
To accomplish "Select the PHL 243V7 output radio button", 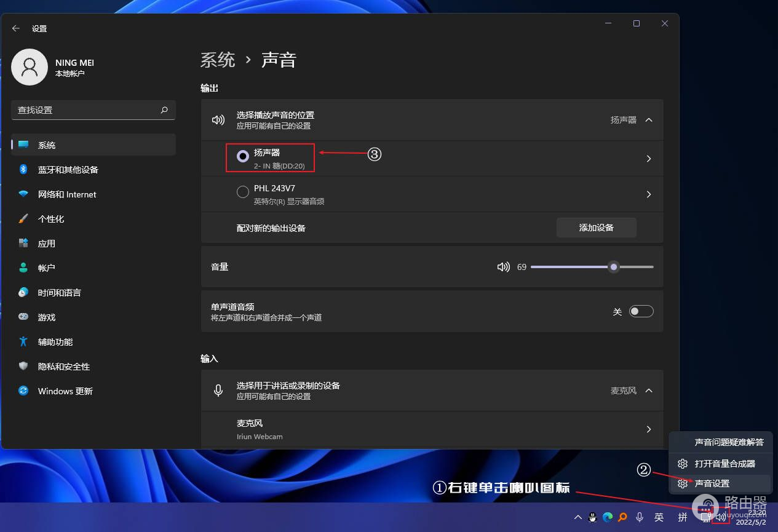I will tap(243, 193).
